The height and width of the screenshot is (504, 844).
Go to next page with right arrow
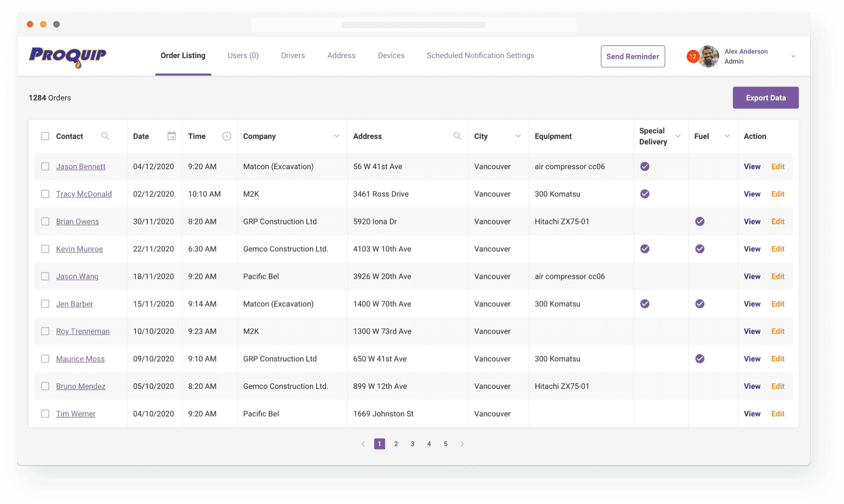(462, 444)
